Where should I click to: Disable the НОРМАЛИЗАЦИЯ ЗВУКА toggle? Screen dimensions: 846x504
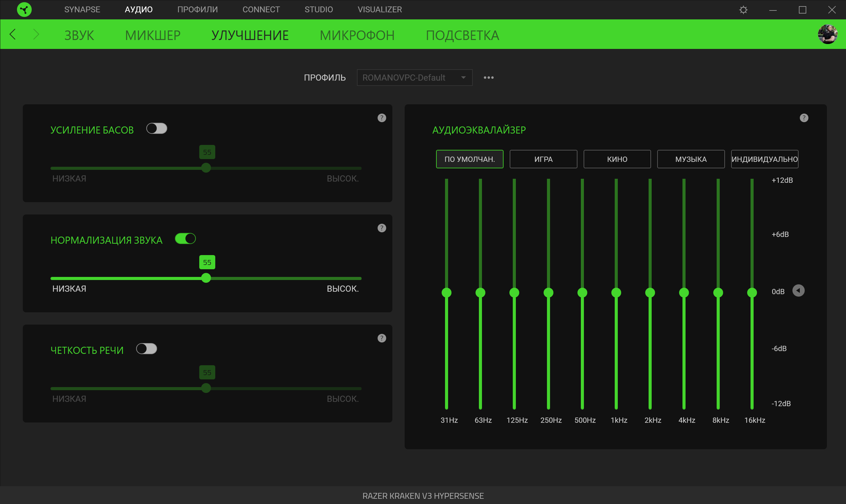pyautogui.click(x=185, y=239)
